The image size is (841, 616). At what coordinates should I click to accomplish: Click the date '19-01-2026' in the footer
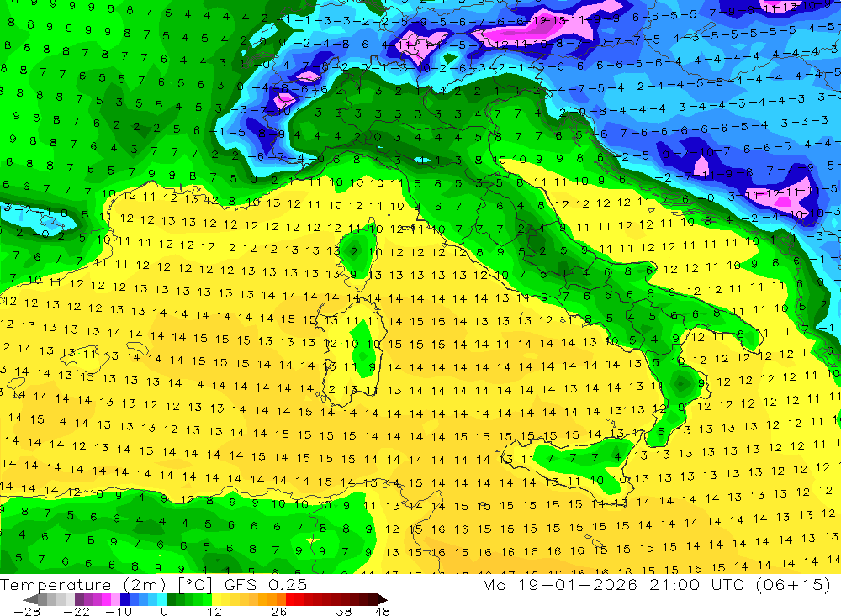(x=579, y=584)
